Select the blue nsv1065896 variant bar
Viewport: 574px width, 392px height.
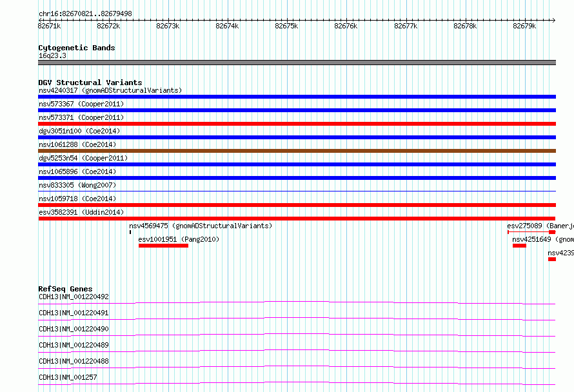[297, 178]
